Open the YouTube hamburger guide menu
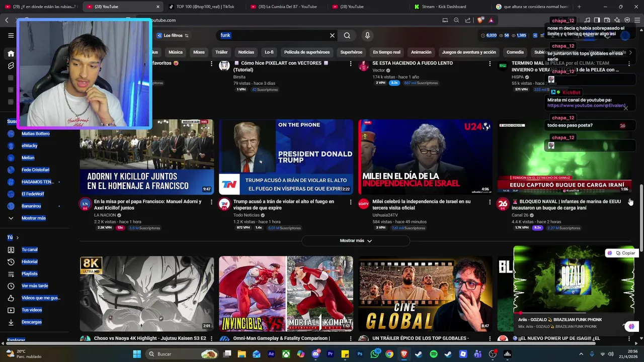Screen dimensions: 644x362 pos(11,35)
